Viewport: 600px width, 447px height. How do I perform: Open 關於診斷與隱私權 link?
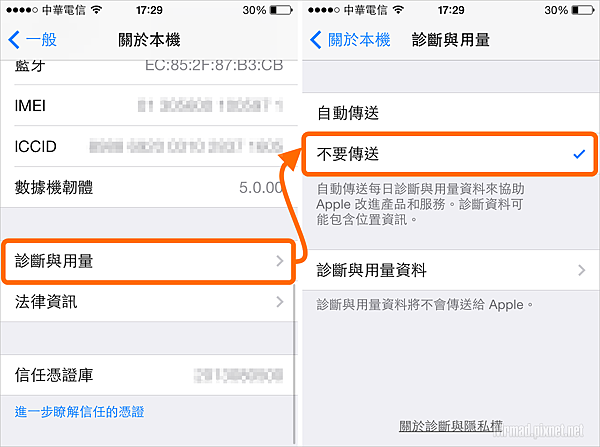coord(451,426)
